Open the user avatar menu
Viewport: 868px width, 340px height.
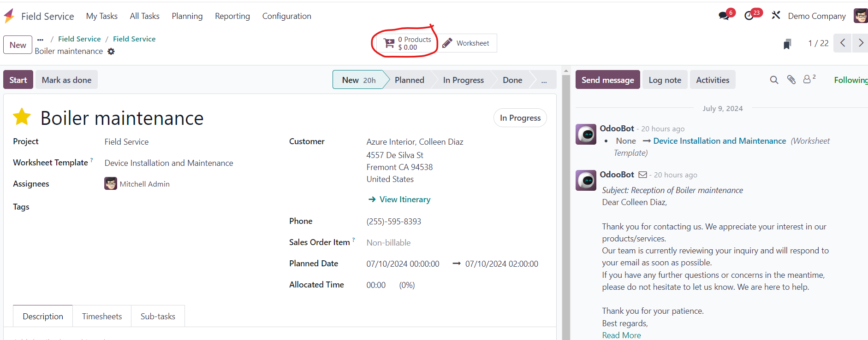click(861, 16)
